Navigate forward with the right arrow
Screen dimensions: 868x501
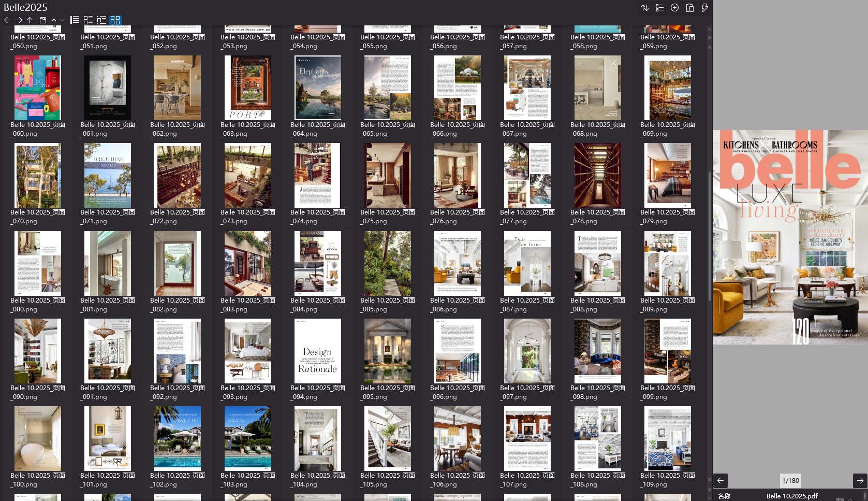(19, 20)
